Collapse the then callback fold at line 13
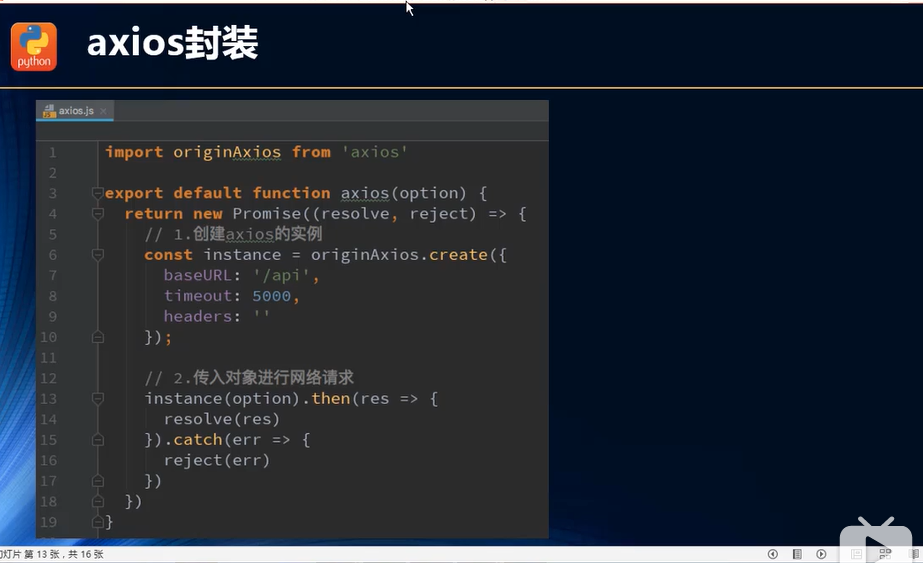Image resolution: width=923 pixels, height=563 pixels. [x=98, y=399]
